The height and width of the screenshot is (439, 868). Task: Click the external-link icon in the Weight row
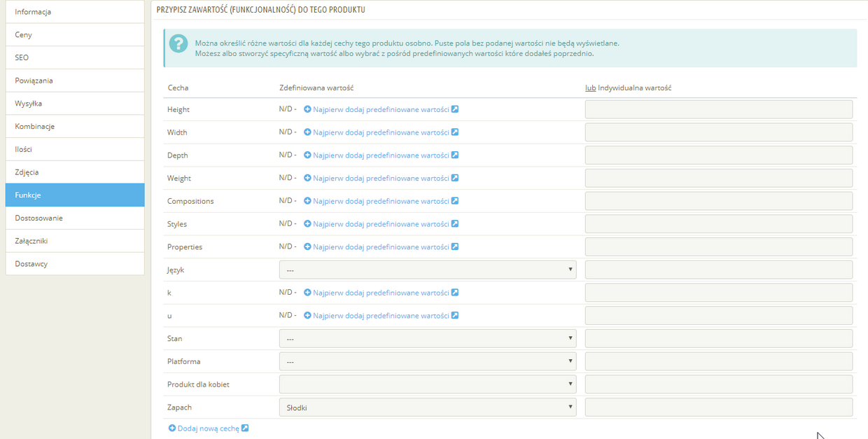455,178
